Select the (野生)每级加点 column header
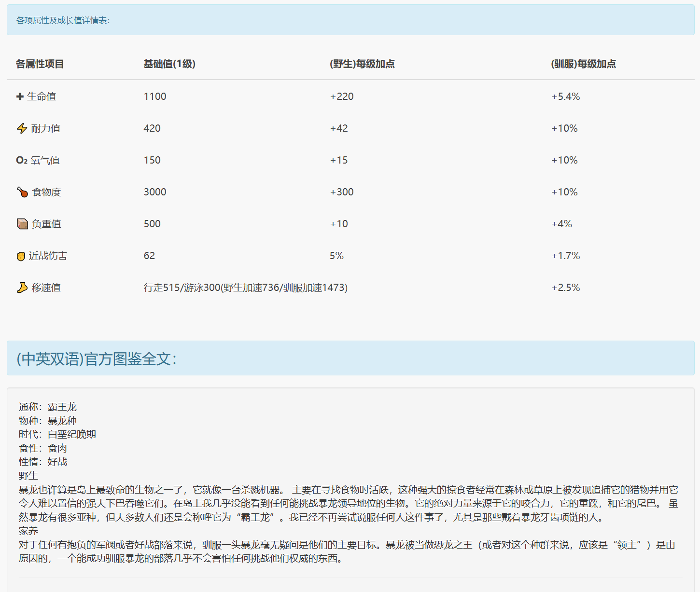The image size is (700, 592). [x=362, y=64]
